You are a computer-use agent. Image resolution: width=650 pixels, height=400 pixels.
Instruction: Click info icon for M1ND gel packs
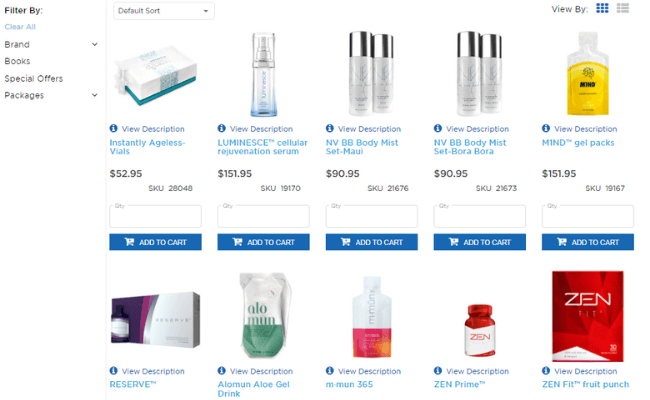point(546,128)
